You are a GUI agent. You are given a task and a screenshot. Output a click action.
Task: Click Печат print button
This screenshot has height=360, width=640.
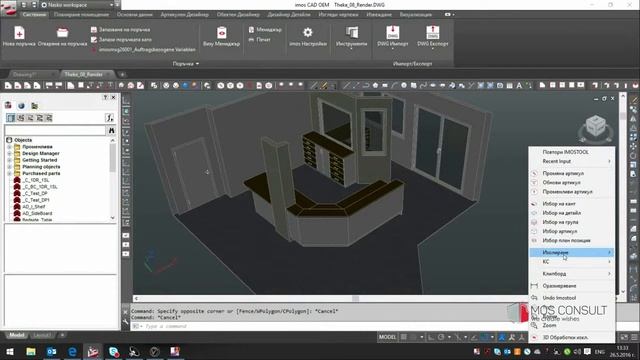[x=260, y=40]
